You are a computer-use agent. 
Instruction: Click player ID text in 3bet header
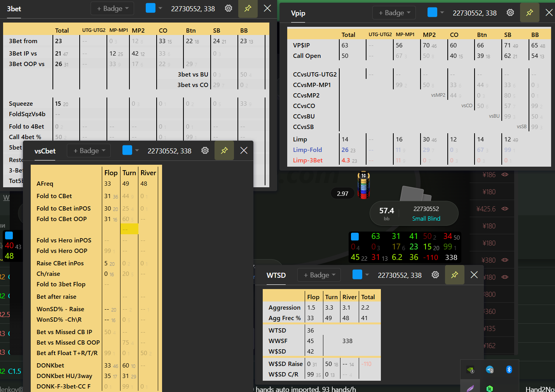tap(193, 9)
